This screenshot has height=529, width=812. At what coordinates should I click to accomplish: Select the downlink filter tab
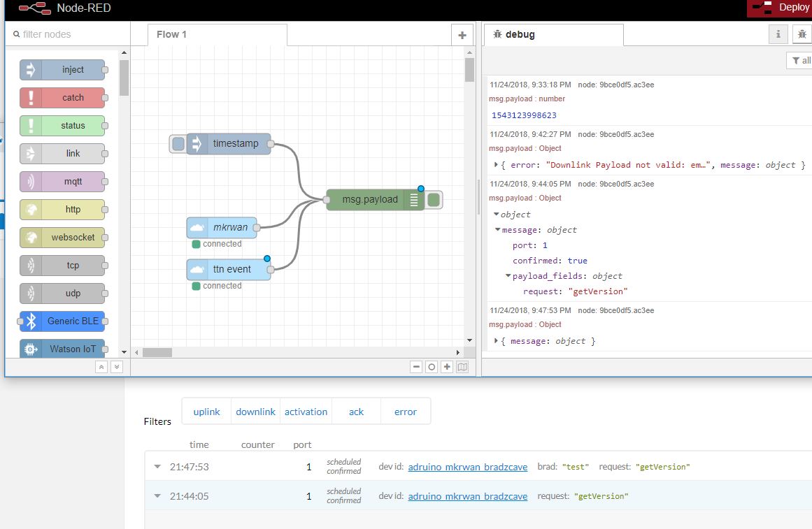(x=255, y=412)
